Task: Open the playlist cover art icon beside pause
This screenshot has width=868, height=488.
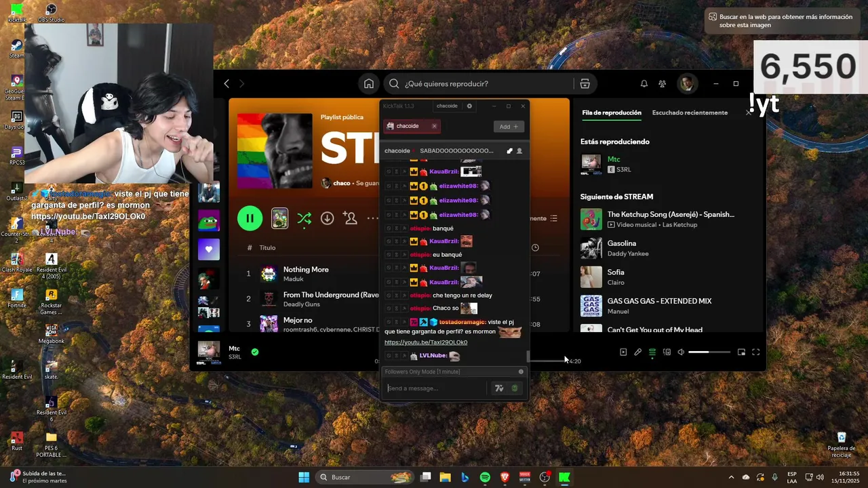Action: 279,218
